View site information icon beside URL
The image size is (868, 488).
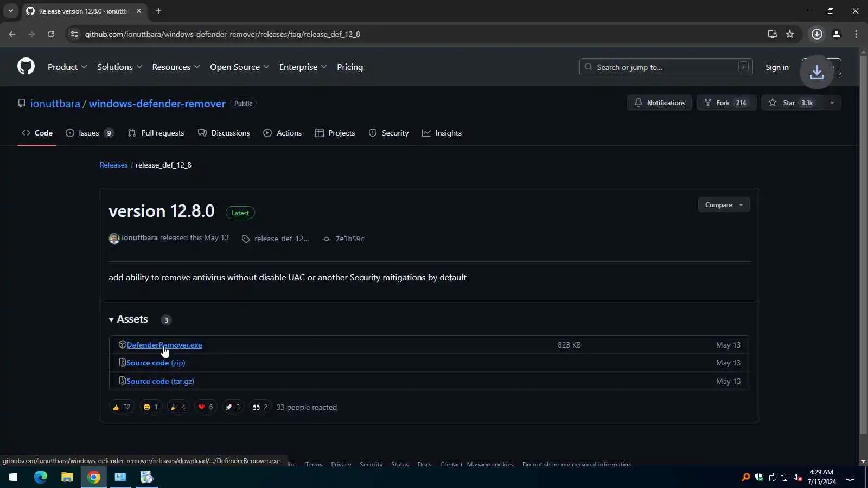[74, 34]
